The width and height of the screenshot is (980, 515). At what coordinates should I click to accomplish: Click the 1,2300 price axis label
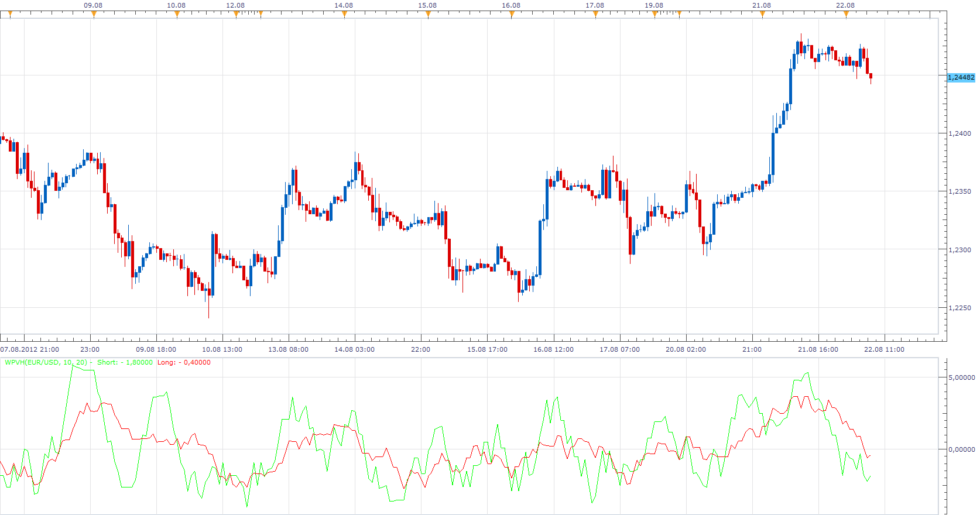[x=960, y=250]
